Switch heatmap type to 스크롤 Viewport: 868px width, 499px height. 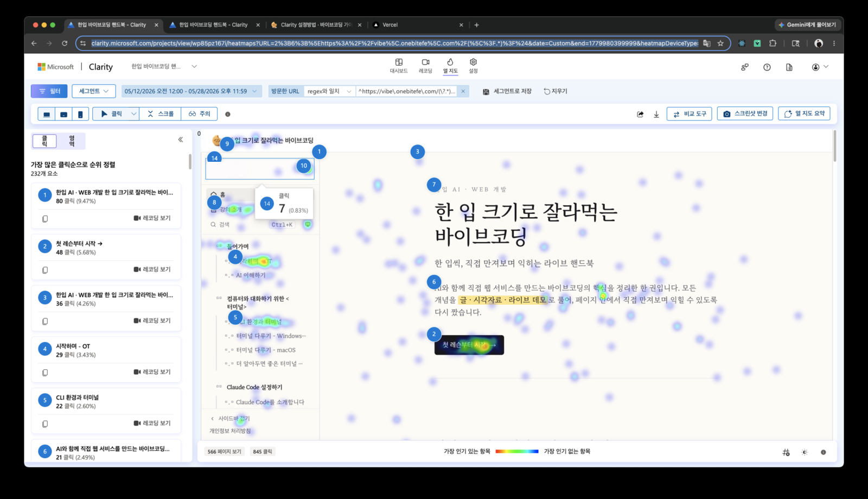click(x=161, y=114)
